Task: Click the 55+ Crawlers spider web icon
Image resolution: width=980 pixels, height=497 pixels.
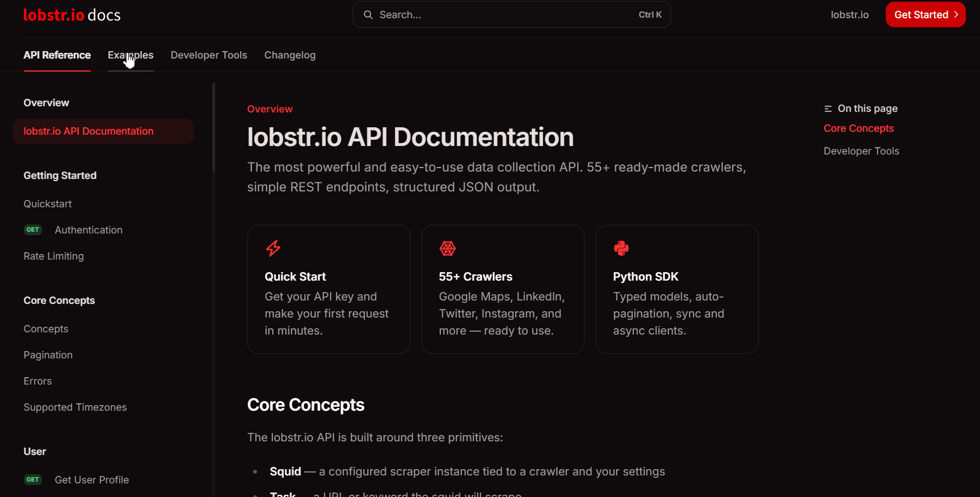Action: pyautogui.click(x=448, y=248)
